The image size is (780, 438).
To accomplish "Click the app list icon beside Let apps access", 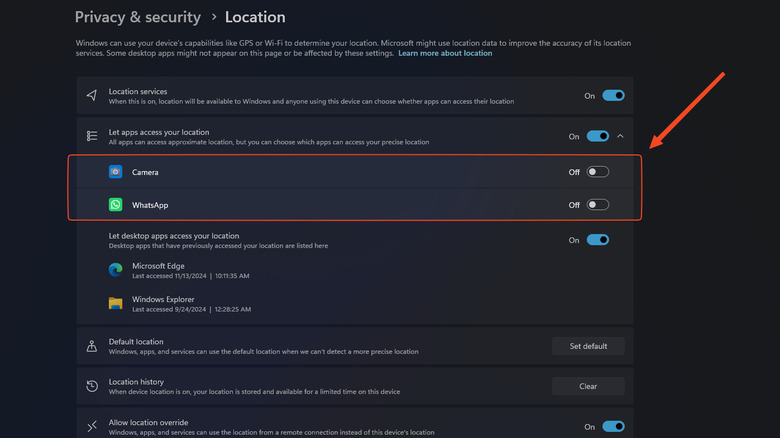I will coord(92,136).
